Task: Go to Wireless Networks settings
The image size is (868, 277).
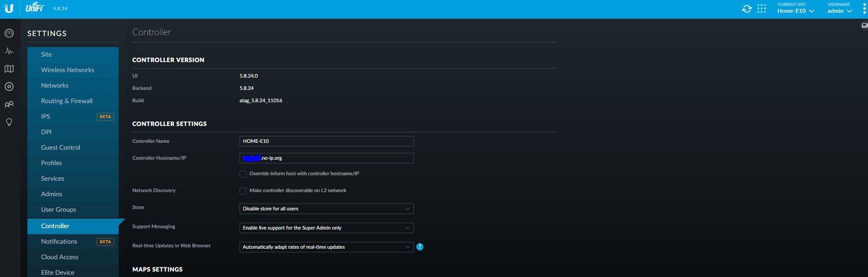Action: [x=68, y=70]
